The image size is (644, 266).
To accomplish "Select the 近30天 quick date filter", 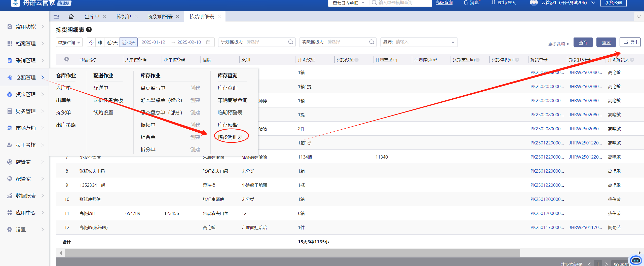I will 129,42.
